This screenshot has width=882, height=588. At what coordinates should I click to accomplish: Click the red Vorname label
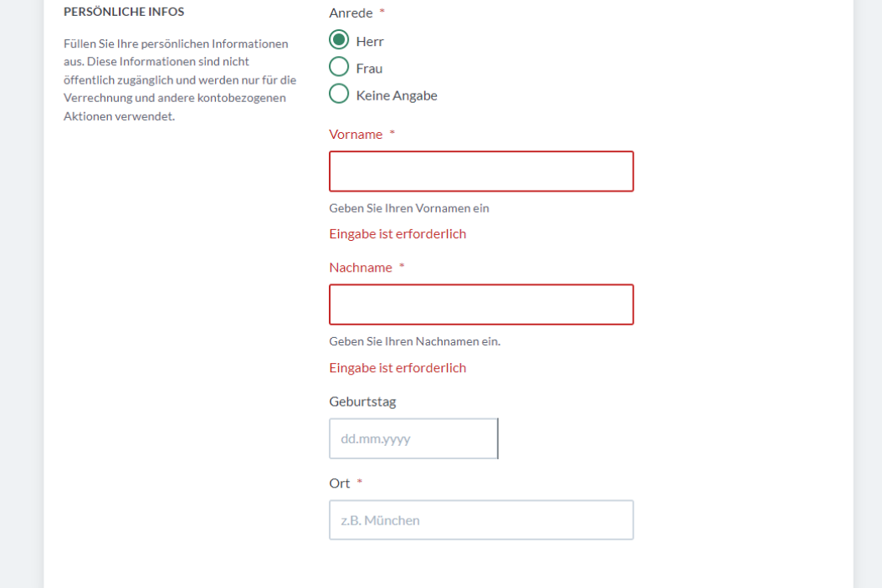coord(356,135)
